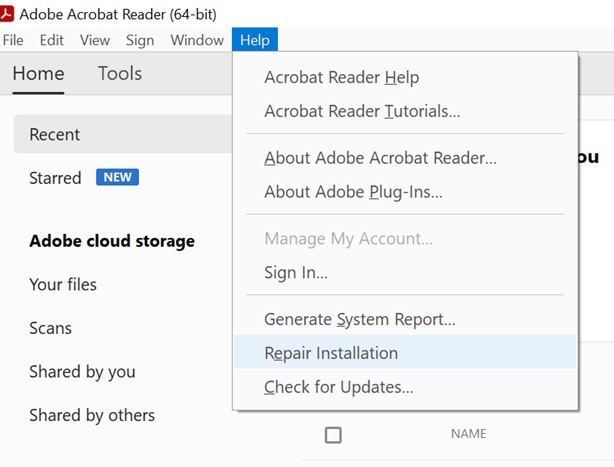
Task: Select Recent in the sidebar
Action: (123, 134)
